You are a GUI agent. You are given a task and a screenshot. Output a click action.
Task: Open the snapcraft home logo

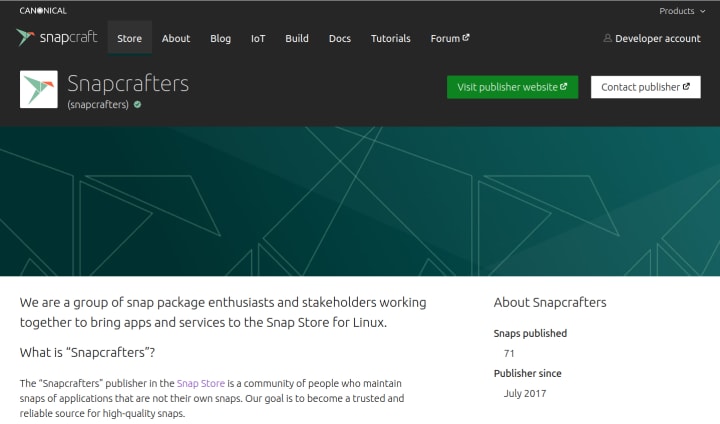tap(57, 38)
